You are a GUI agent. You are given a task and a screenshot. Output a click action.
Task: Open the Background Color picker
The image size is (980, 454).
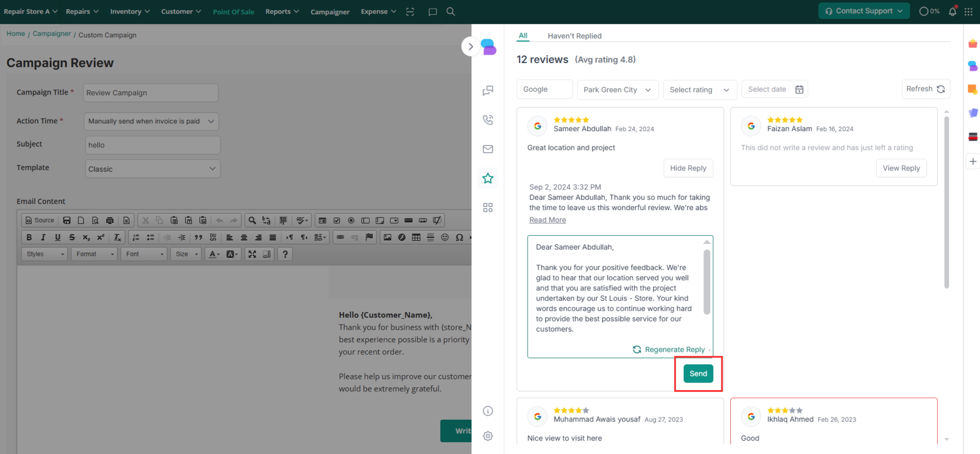click(231, 254)
